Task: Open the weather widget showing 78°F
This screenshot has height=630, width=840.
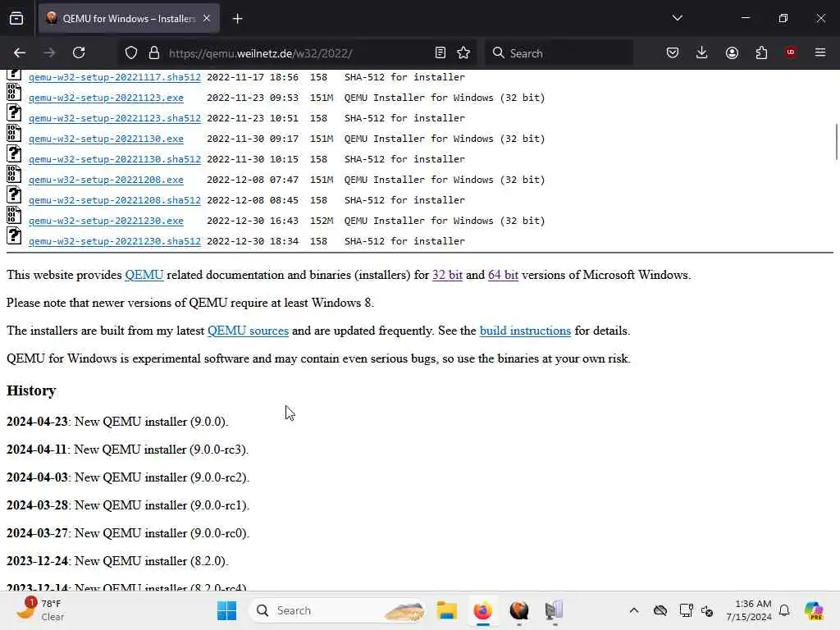Action: point(39,610)
